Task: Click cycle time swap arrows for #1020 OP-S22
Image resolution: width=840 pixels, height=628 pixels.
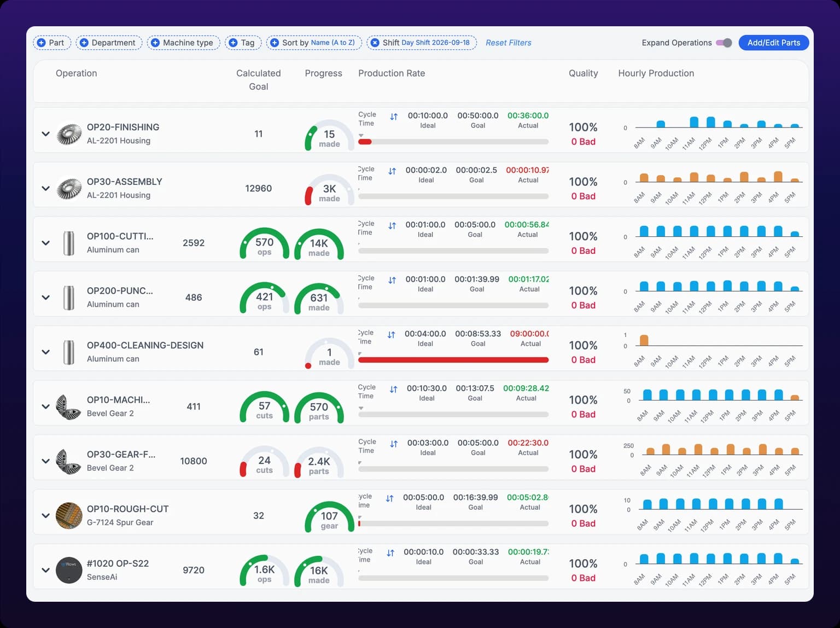Action: click(x=390, y=553)
